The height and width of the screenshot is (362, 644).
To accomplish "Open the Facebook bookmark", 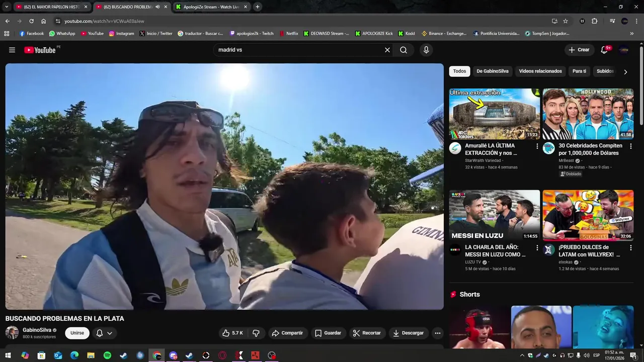I will 32,34.
